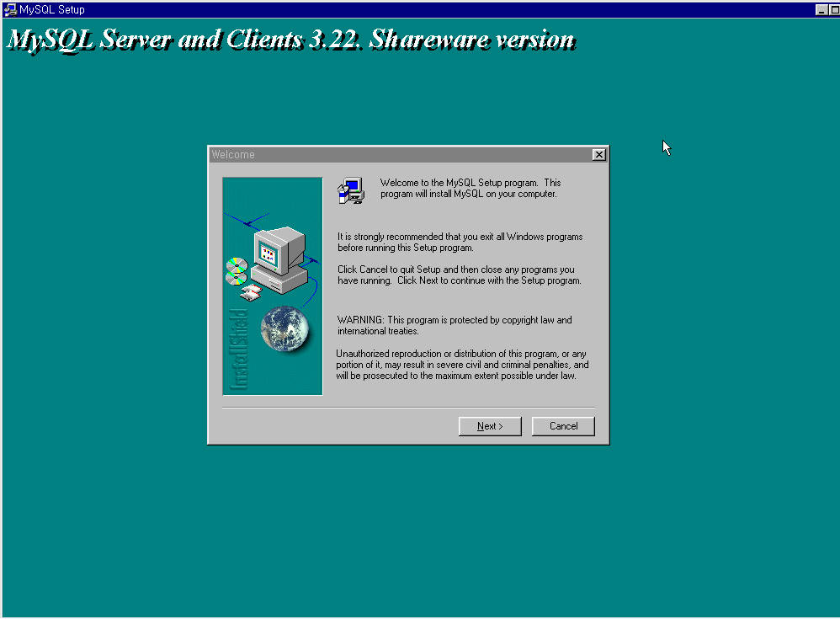840x619 pixels.
Task: Click the "MySQL Setup" window title text
Action: pyautogui.click(x=52, y=9)
